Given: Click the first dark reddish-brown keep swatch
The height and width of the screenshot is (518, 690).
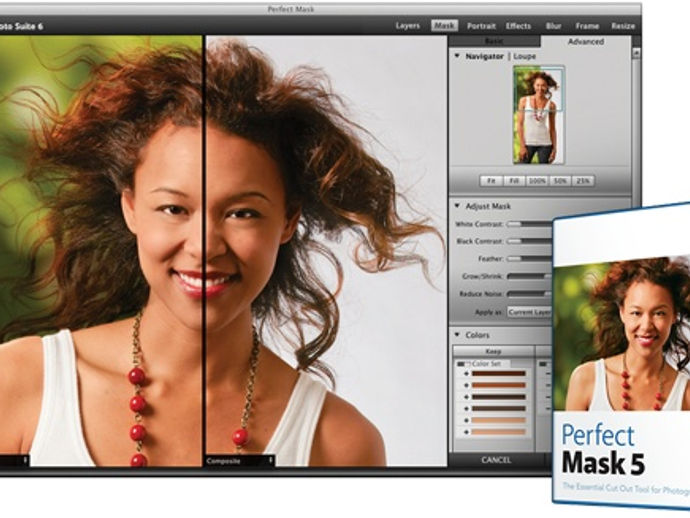Looking at the screenshot, I should [499, 374].
